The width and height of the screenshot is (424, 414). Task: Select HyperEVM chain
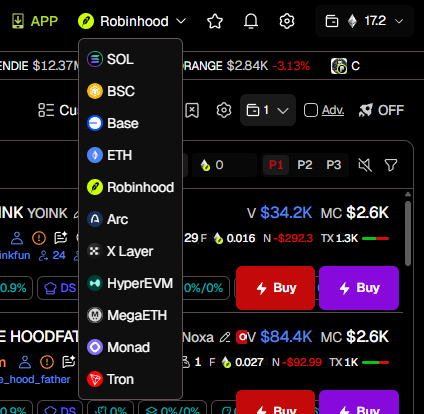point(130,283)
